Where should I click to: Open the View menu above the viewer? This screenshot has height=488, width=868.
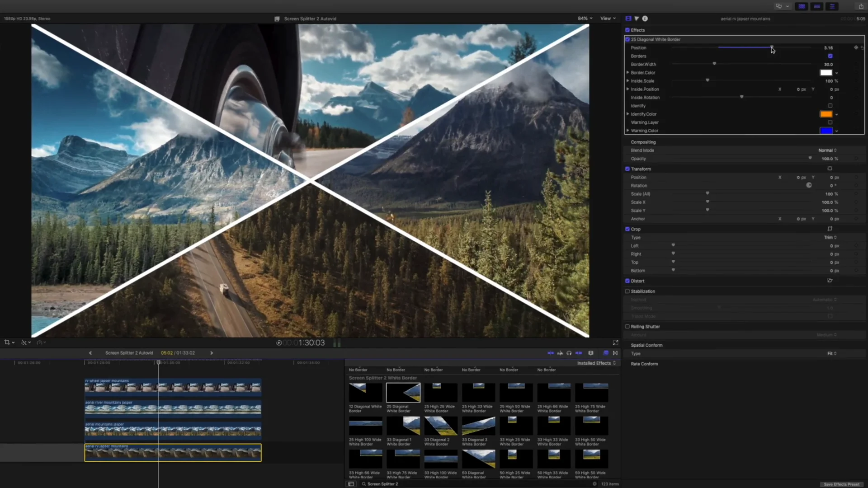pos(608,18)
